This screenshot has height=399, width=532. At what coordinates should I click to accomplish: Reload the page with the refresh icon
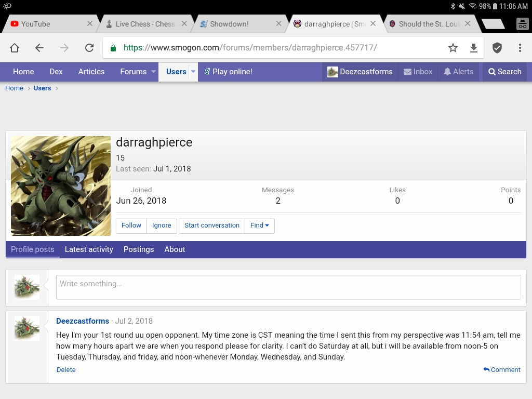click(x=89, y=48)
